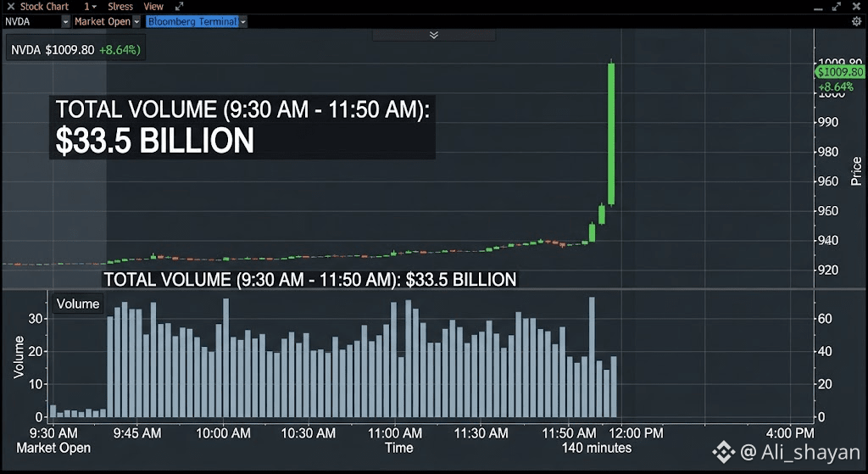Minimize the chart window

(x=818, y=8)
